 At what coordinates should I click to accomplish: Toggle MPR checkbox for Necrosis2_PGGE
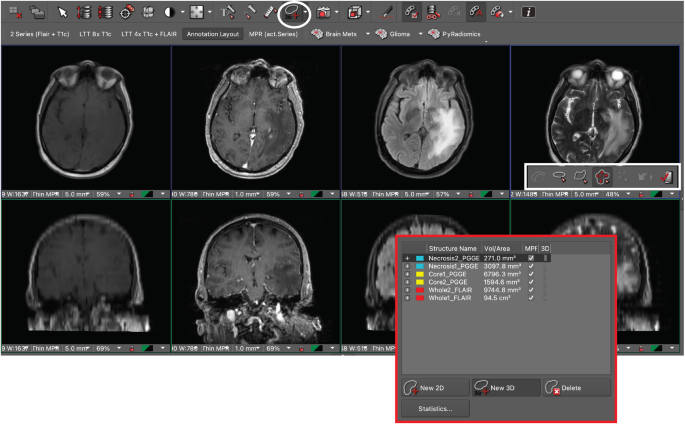531,258
